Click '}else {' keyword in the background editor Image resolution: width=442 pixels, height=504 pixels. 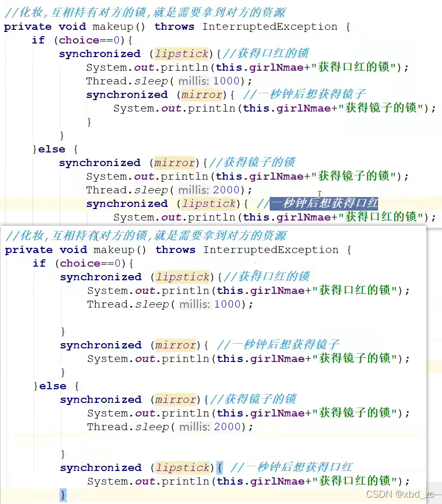[55, 149]
